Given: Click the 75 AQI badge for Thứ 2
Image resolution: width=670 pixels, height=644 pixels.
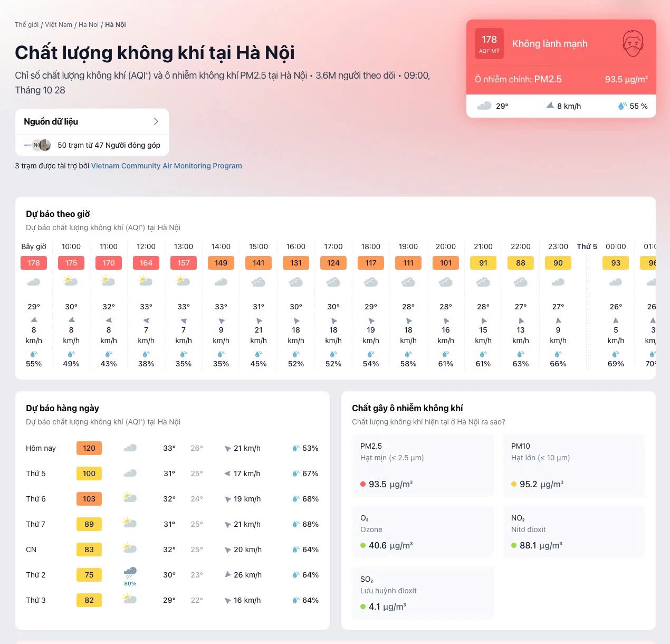Looking at the screenshot, I should pyautogui.click(x=89, y=575).
